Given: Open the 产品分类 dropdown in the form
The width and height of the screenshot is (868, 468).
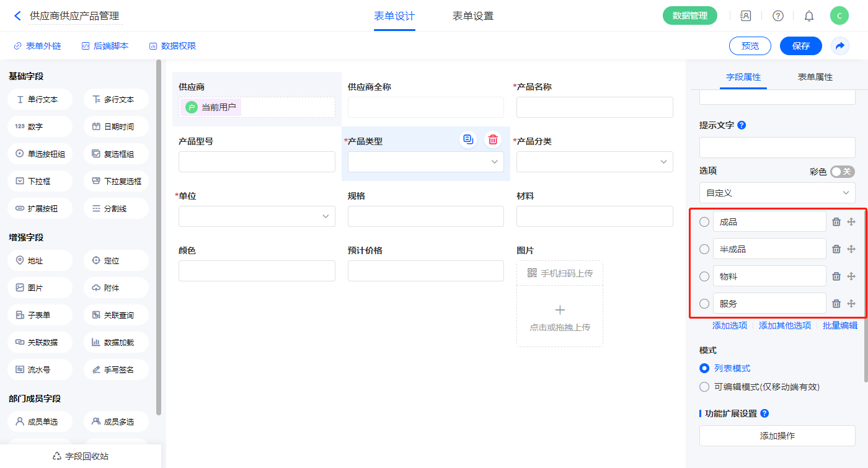Looking at the screenshot, I should click(x=594, y=162).
